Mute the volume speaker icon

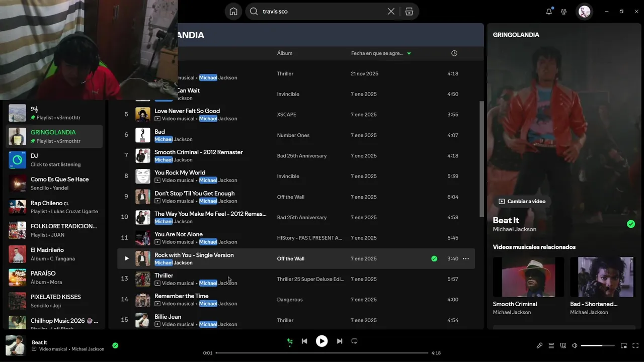click(x=575, y=345)
